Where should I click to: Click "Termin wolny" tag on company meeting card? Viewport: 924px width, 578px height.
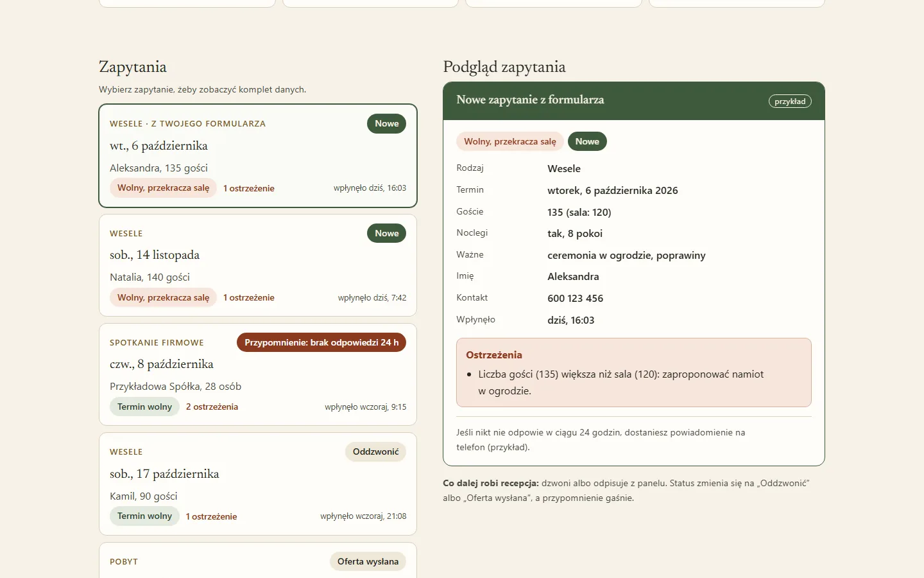144,407
